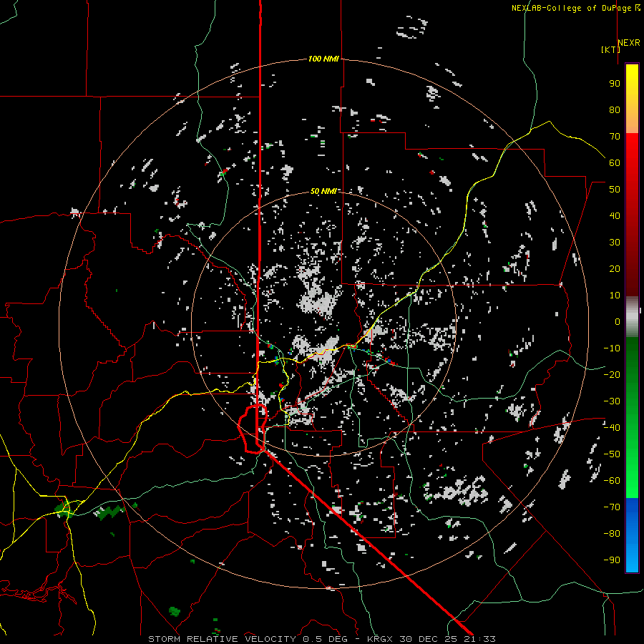Select the positive 70 knot scale label
644x644 pixels.
tap(615, 137)
